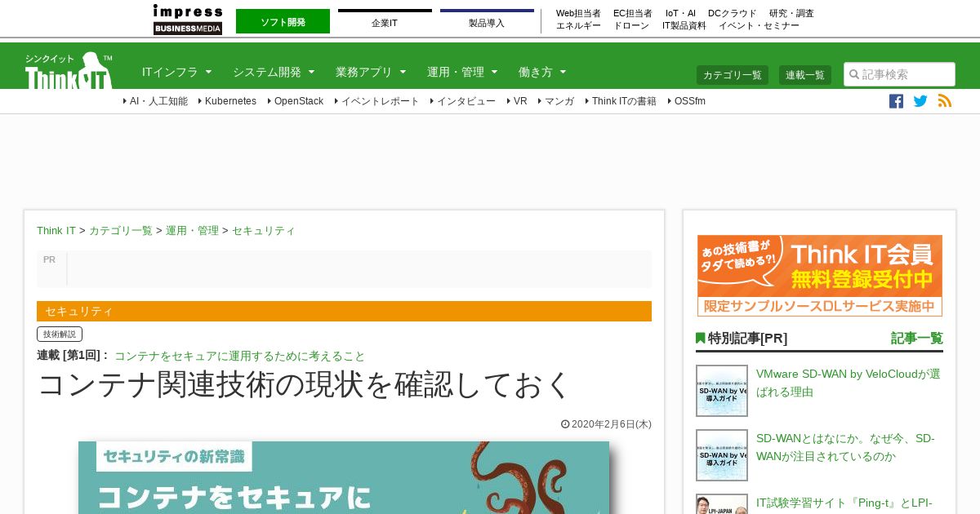Screen dimensions: 980x514
Task: Open the Kubernetes topic link
Action: [230, 101]
